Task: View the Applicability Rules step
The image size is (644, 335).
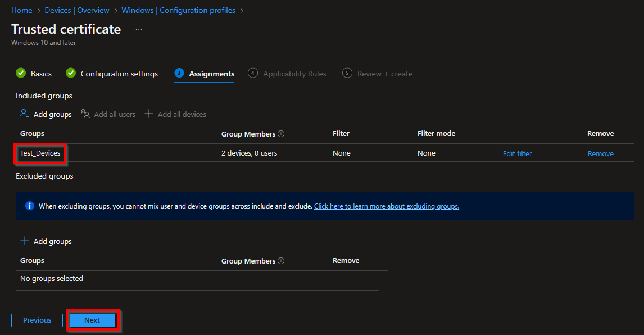Action: [x=295, y=73]
